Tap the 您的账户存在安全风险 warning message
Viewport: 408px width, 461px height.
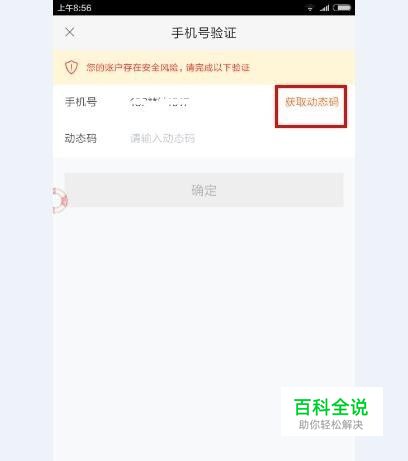point(168,68)
